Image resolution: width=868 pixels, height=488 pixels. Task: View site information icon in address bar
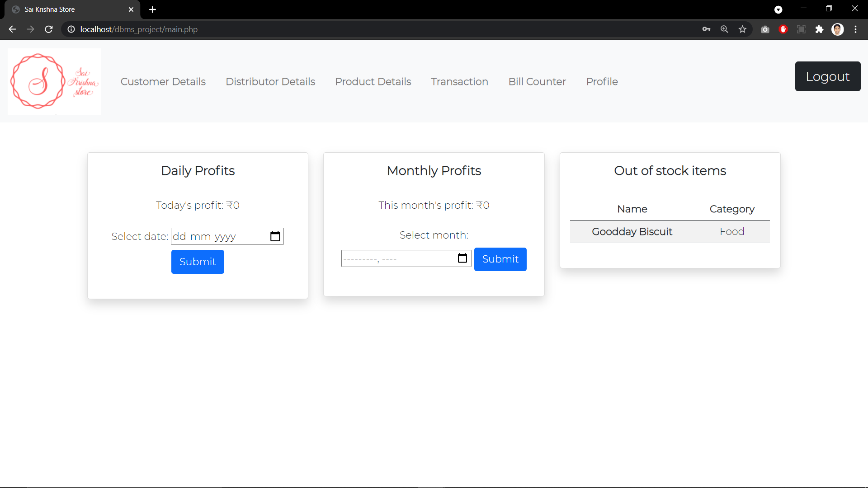tap(71, 29)
